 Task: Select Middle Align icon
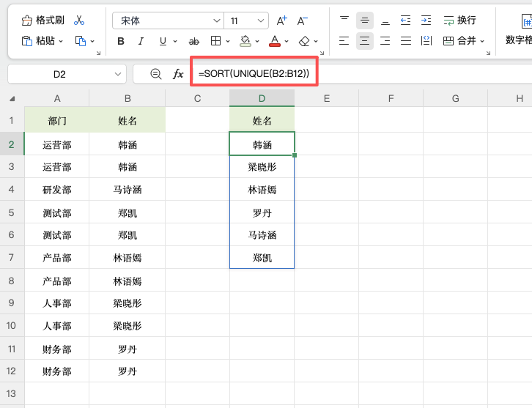(x=365, y=21)
